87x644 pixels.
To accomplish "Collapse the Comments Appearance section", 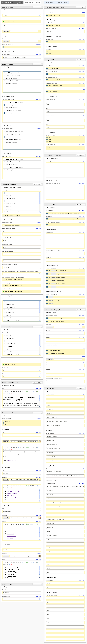I will tap(46, 10).
